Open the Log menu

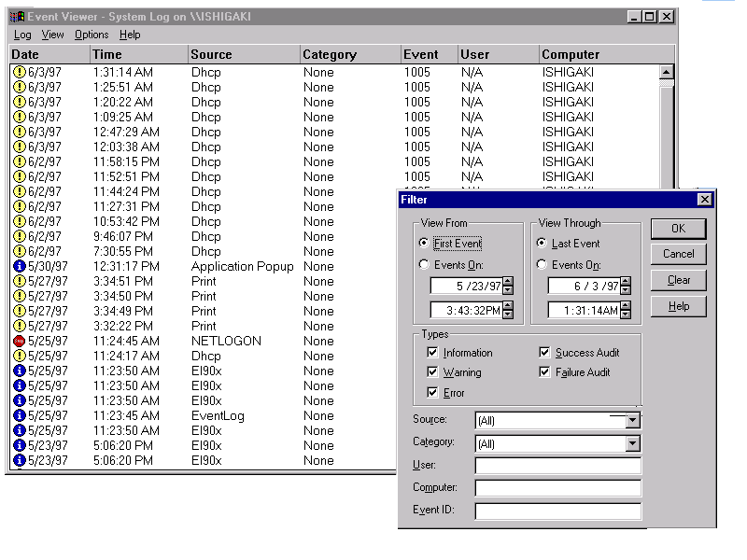22,35
